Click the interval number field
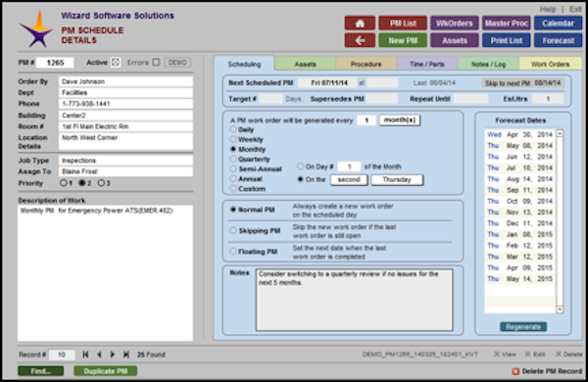Image resolution: width=588 pixels, height=382 pixels. (x=367, y=119)
